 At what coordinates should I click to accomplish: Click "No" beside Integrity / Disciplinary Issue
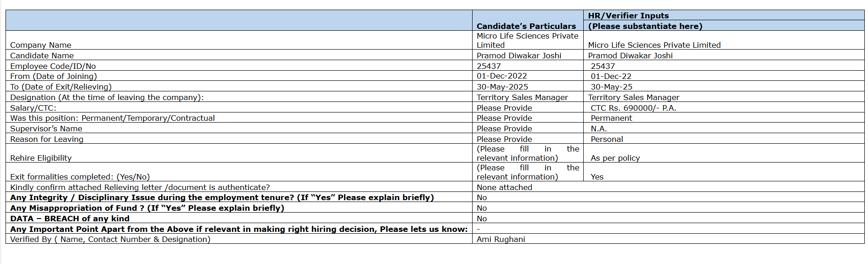point(482,197)
